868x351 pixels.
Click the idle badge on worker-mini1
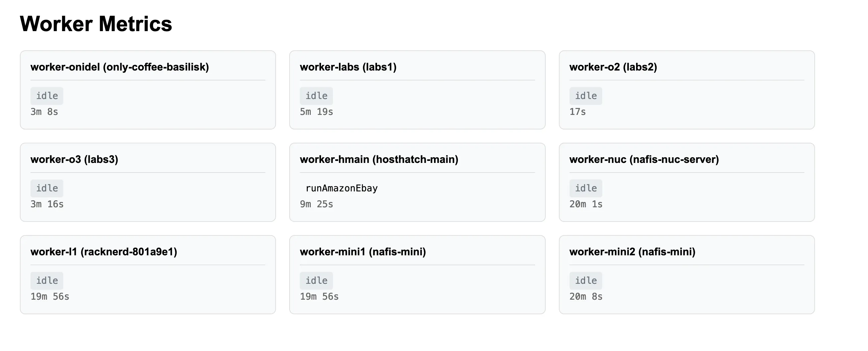pos(316,280)
